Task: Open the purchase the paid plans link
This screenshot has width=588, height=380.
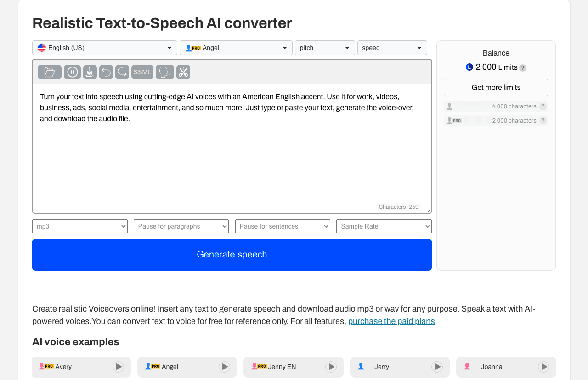Action: pyautogui.click(x=391, y=321)
